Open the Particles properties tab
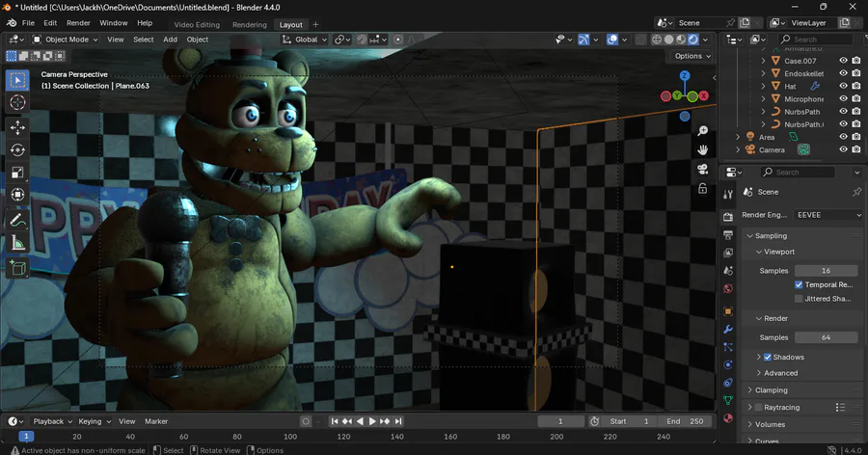This screenshot has width=868, height=455. point(728,347)
